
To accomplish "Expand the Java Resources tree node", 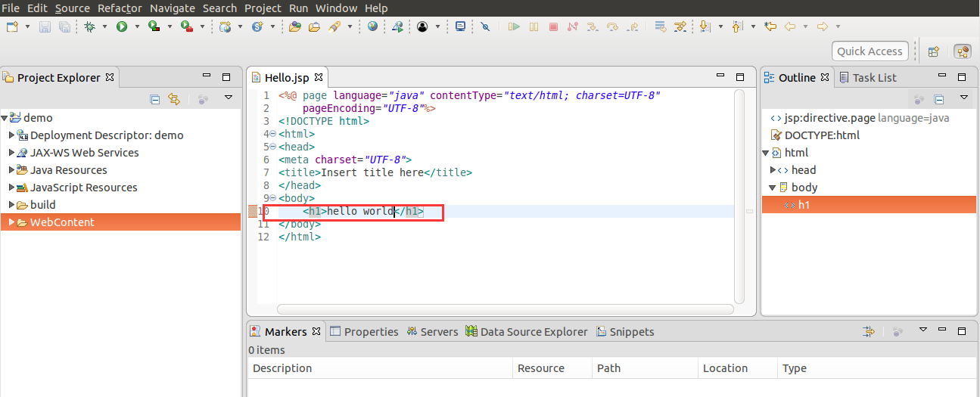I will 11,170.
